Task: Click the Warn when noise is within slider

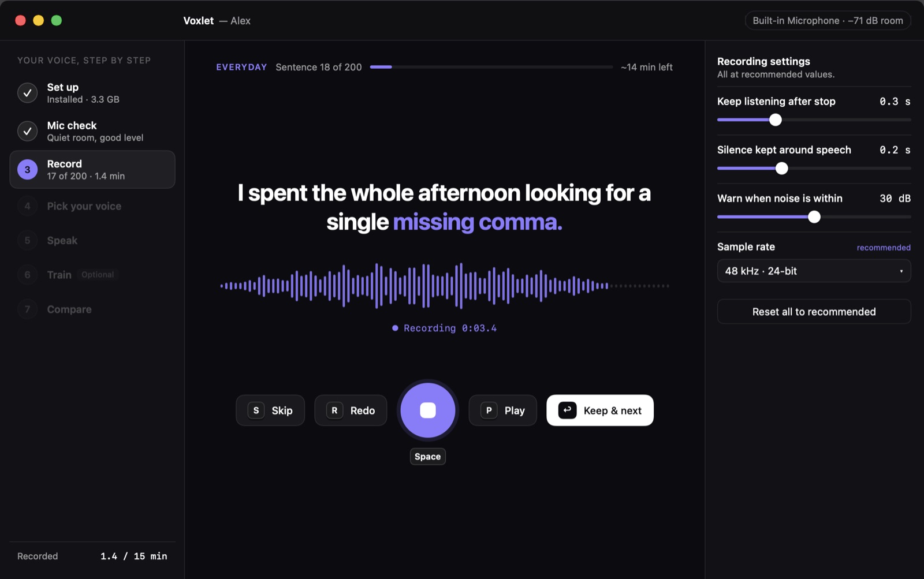Action: [x=814, y=216]
